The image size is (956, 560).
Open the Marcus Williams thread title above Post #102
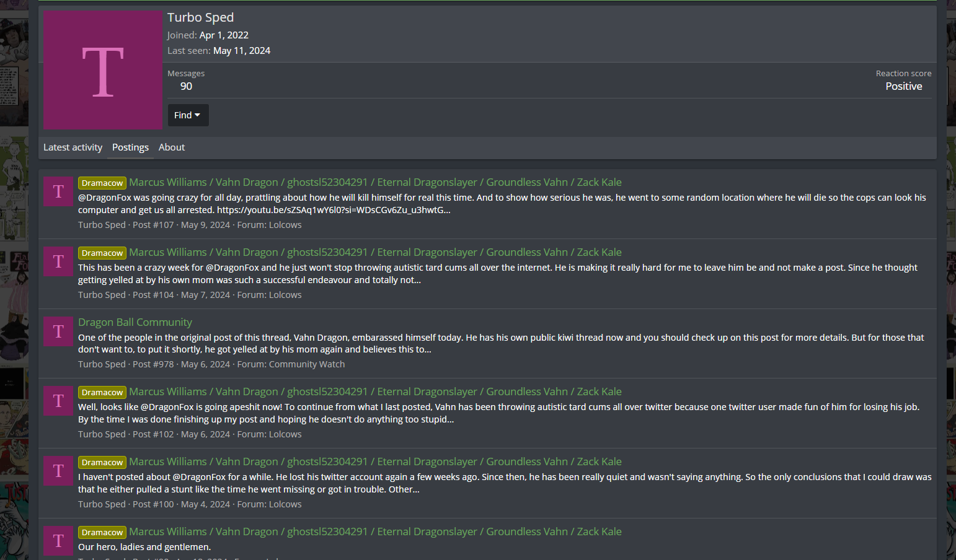pyautogui.click(x=375, y=392)
